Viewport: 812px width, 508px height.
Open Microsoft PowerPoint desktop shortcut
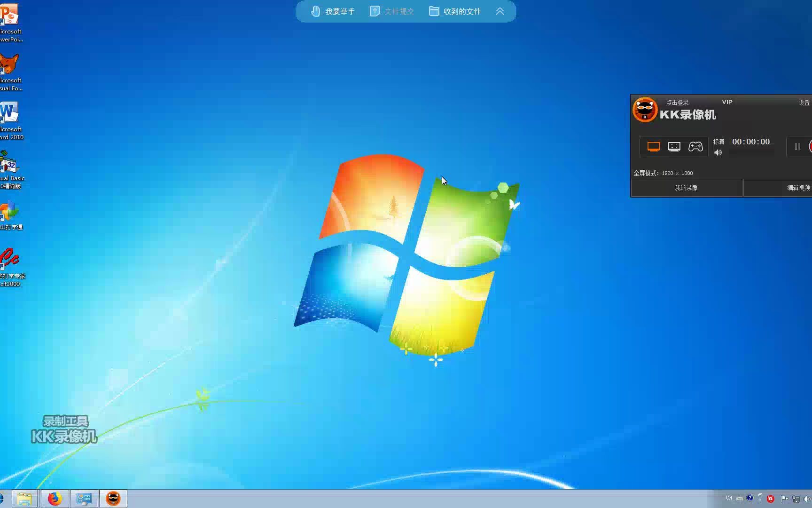[x=10, y=23]
